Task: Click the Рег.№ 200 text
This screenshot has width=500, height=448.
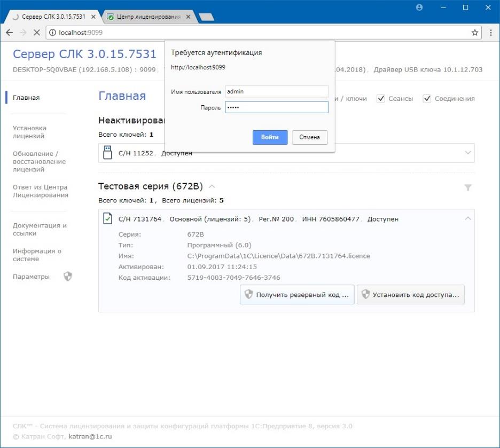Action: coord(276,219)
